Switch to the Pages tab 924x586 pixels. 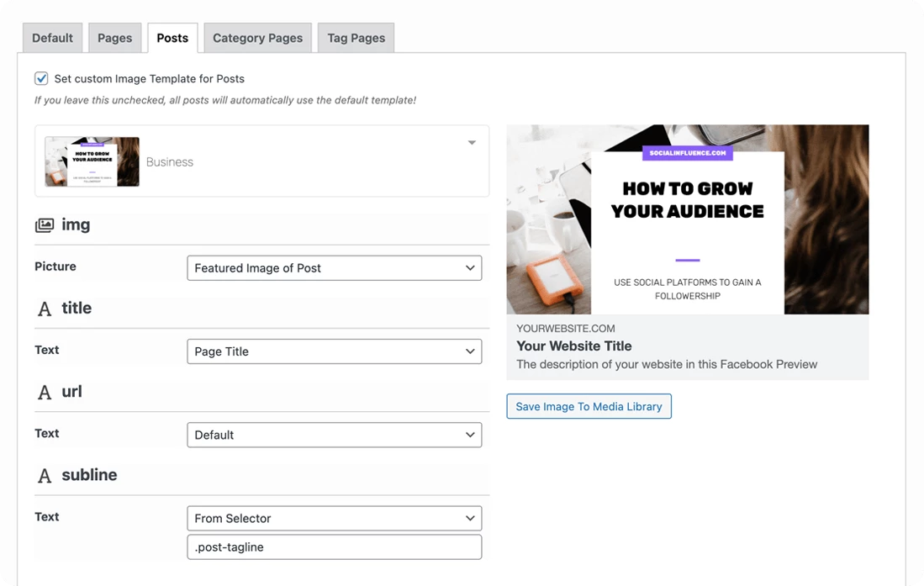pyautogui.click(x=115, y=38)
